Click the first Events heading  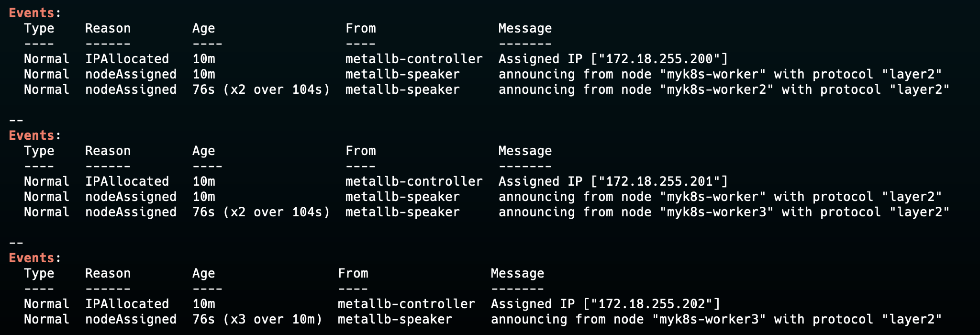[32, 13]
